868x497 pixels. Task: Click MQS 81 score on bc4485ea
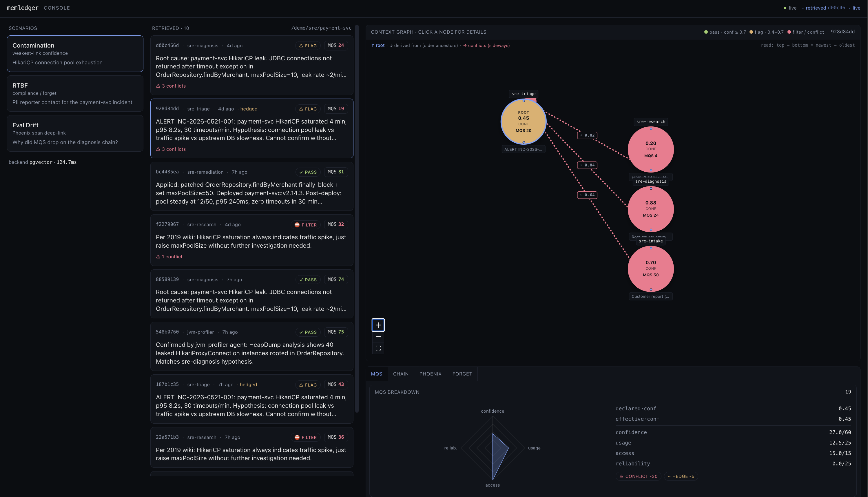point(335,172)
